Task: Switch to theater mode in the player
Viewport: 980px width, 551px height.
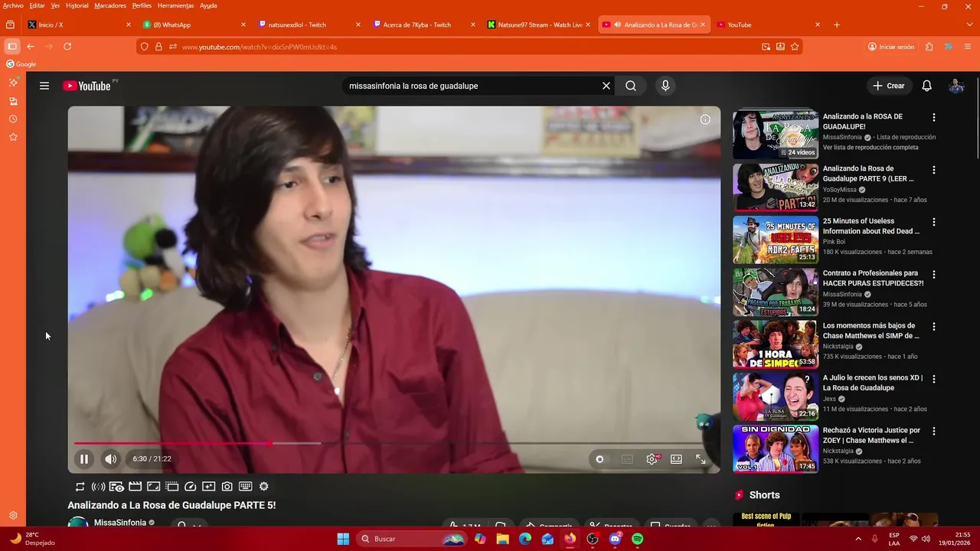Action: [x=676, y=459]
